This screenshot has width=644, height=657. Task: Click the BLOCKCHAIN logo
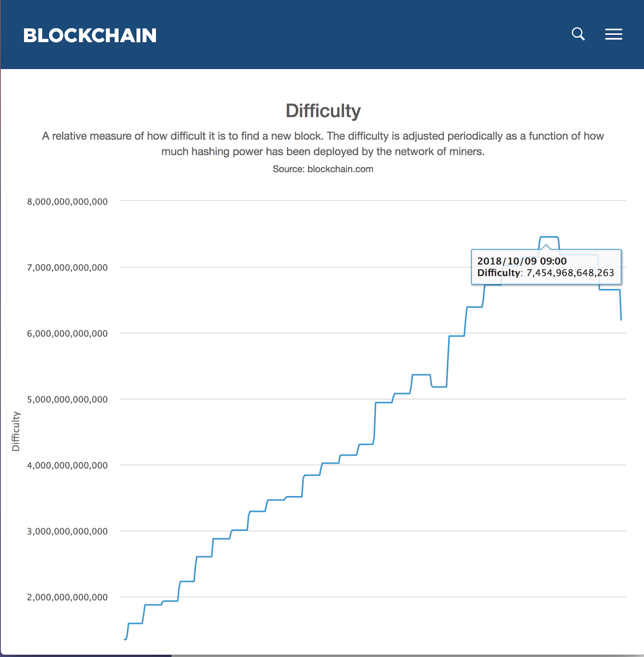(90, 36)
